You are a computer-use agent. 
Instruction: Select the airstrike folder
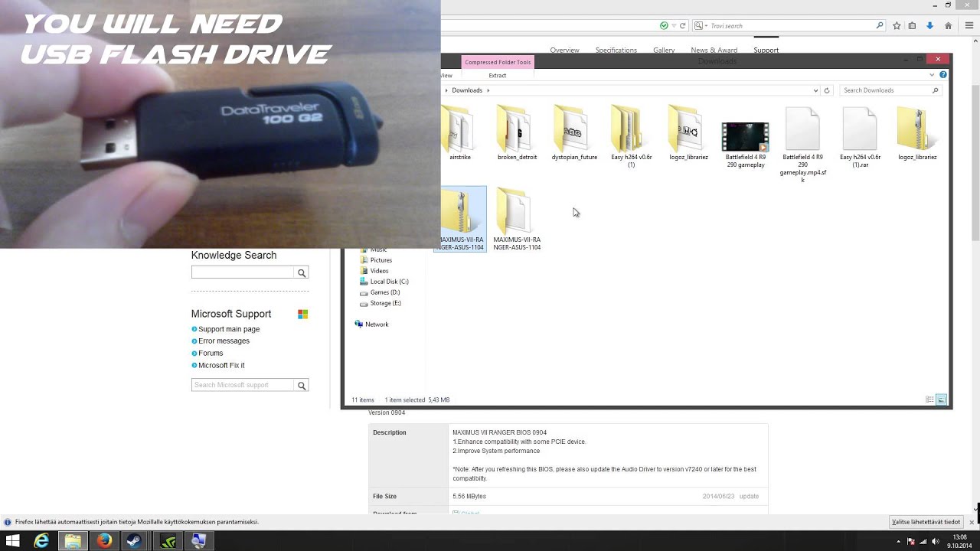(x=460, y=134)
